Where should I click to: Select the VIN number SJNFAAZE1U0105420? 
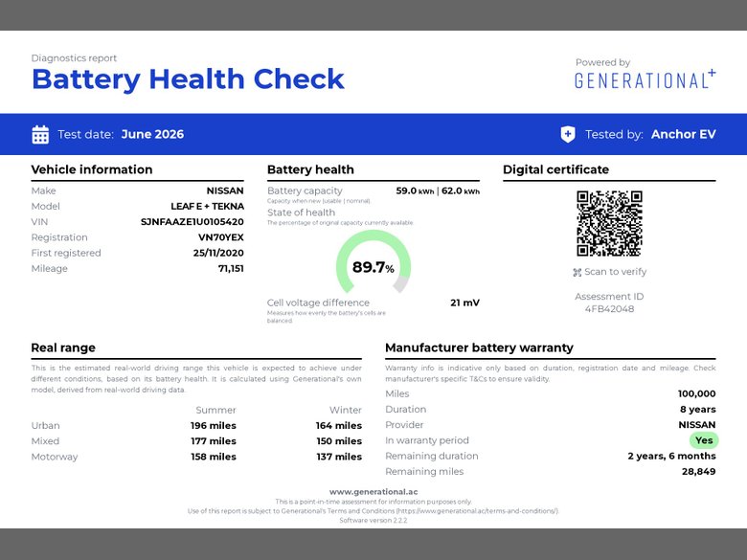pyautogui.click(x=192, y=222)
